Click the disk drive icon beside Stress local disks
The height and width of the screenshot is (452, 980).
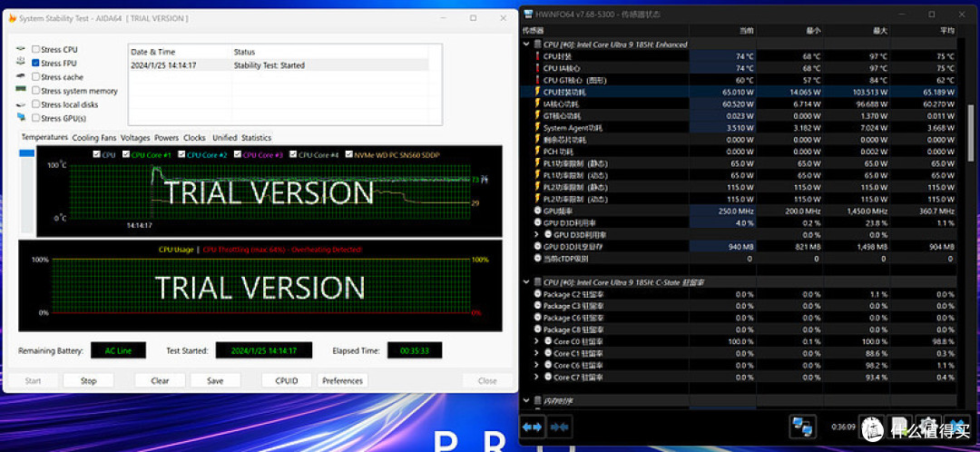tap(21, 104)
